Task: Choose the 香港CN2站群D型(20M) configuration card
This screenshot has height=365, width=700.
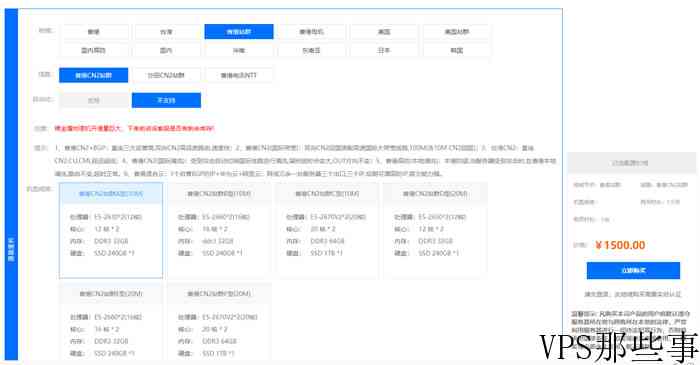Action: (435, 230)
